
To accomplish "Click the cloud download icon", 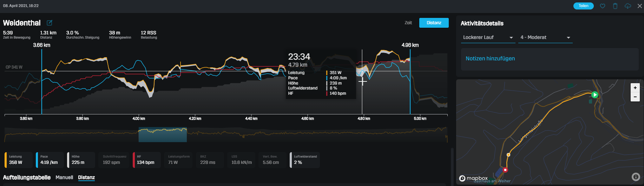I will pyautogui.click(x=628, y=6).
